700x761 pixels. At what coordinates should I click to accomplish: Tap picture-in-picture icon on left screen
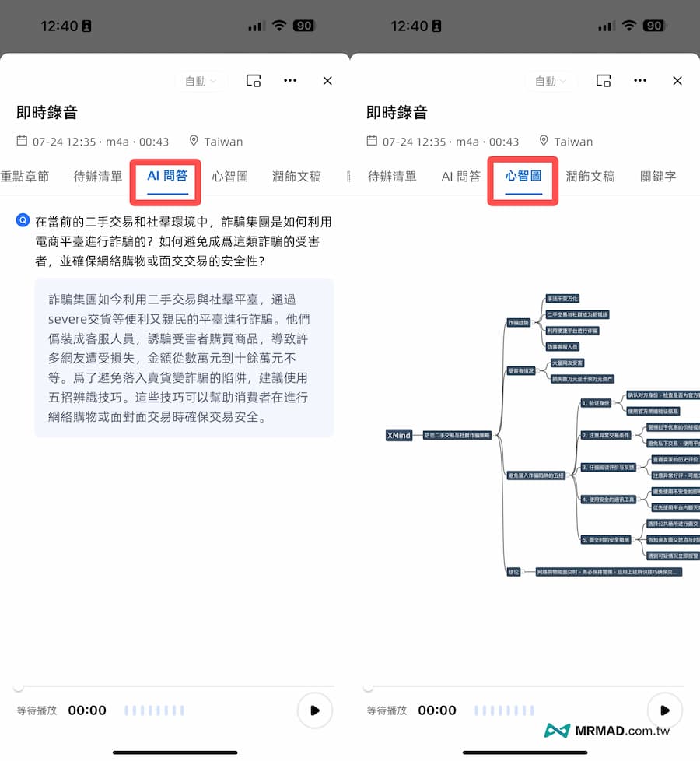[x=253, y=81]
